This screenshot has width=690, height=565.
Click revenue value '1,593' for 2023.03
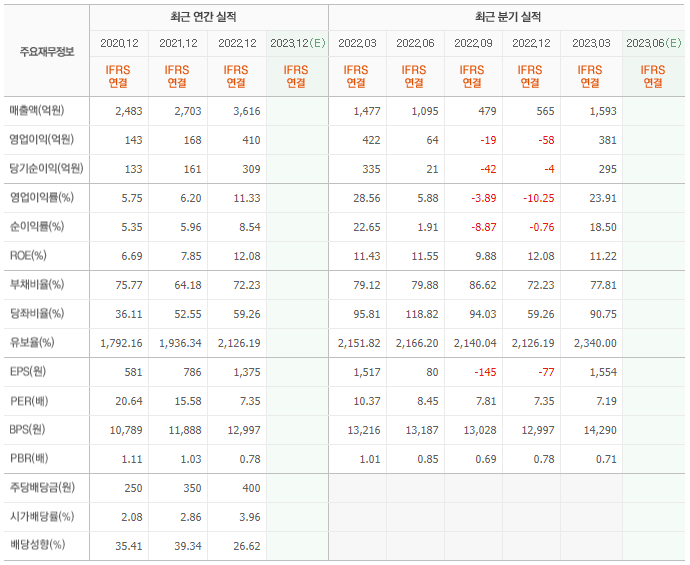(603, 111)
